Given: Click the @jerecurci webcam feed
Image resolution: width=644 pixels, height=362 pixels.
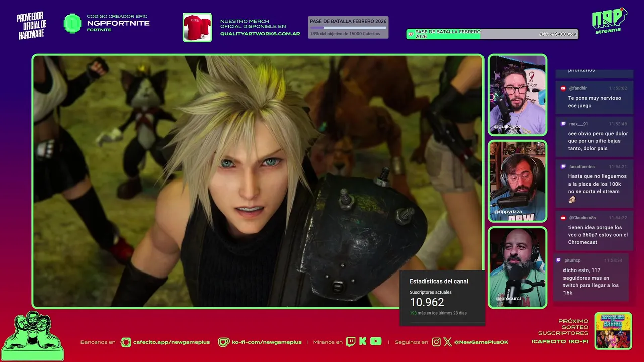Looking at the screenshot, I should pos(517,267).
